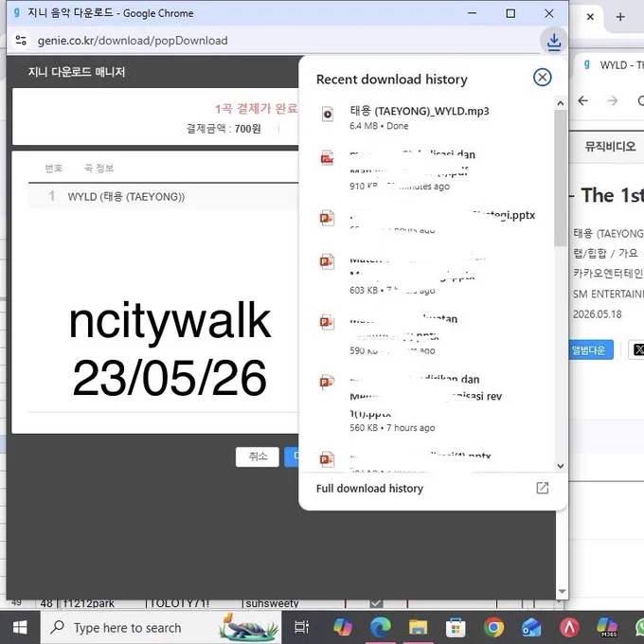
Task: Click 번호 column header
Action: click(53, 168)
